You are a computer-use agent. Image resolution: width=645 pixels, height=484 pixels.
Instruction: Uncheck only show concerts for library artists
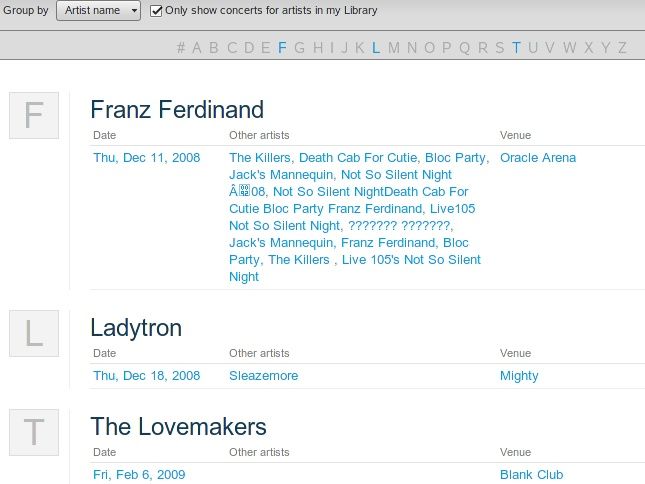point(156,11)
